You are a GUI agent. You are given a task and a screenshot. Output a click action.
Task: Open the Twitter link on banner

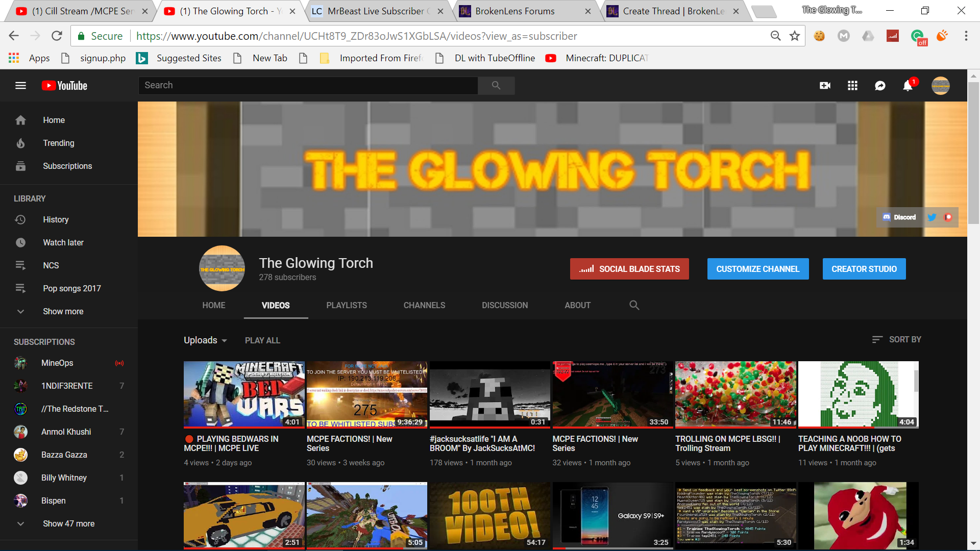click(932, 217)
